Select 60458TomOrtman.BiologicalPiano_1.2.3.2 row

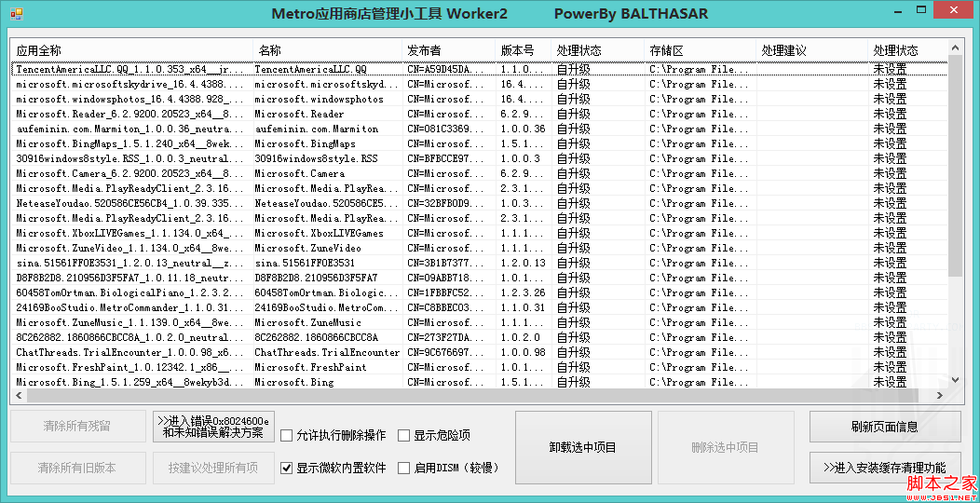pyautogui.click(x=479, y=292)
